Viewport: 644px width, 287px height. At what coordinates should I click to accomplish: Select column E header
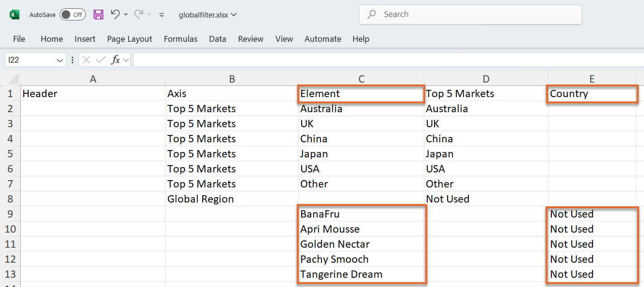coord(592,79)
